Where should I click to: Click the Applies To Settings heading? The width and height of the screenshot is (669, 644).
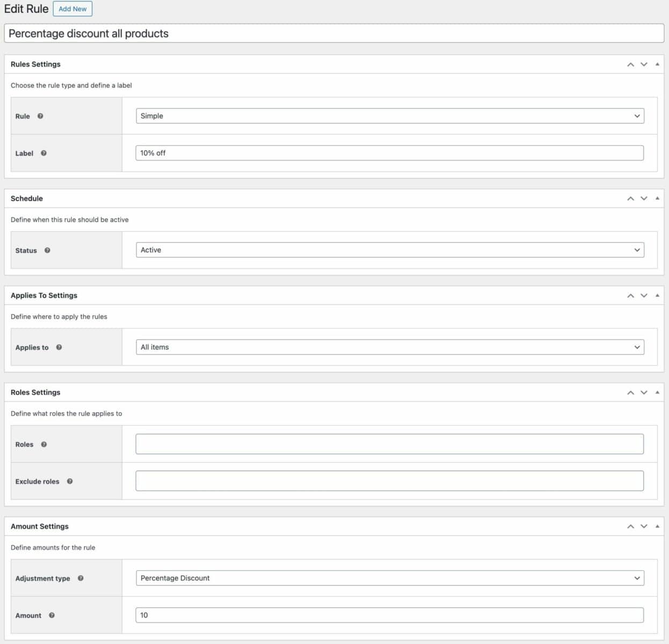pos(44,296)
